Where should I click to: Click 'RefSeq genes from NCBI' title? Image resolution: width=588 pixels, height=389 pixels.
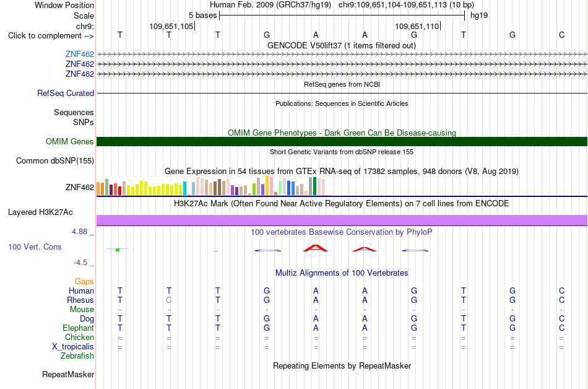point(342,84)
